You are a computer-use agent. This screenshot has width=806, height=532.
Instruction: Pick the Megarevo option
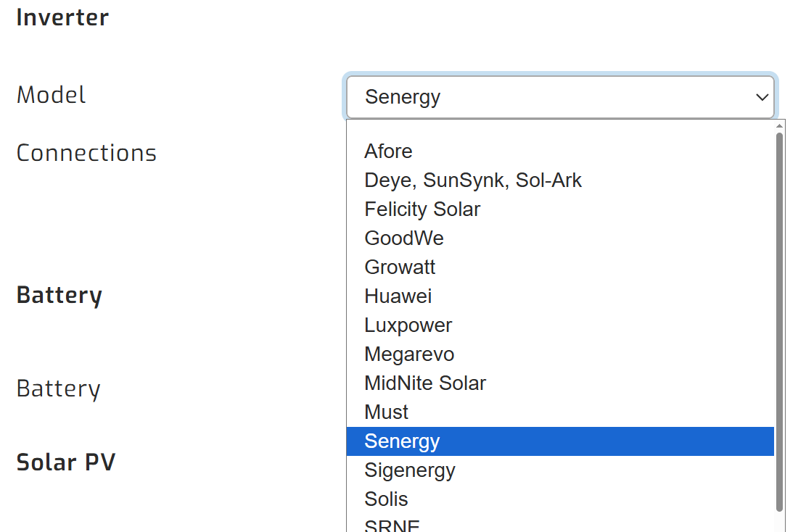click(409, 354)
